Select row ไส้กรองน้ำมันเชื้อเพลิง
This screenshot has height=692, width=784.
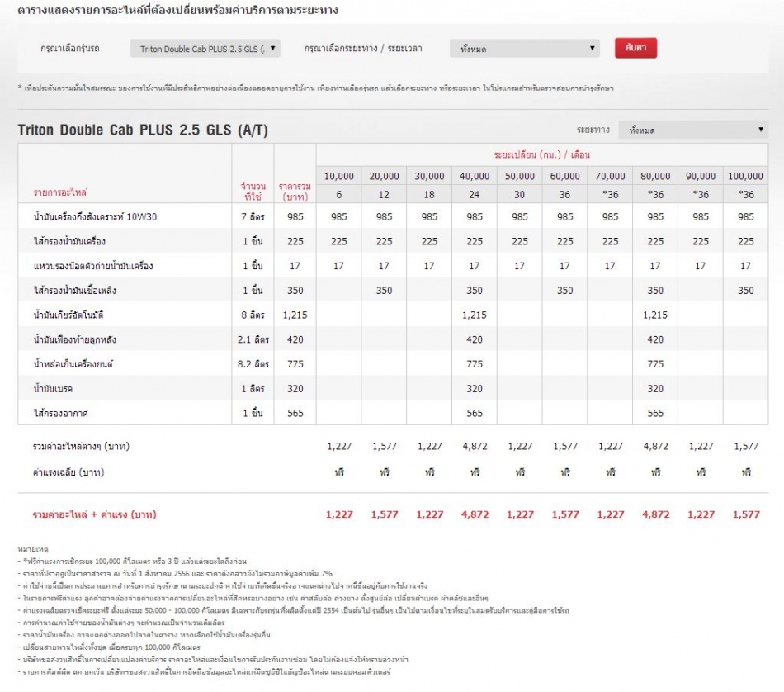(x=393, y=290)
